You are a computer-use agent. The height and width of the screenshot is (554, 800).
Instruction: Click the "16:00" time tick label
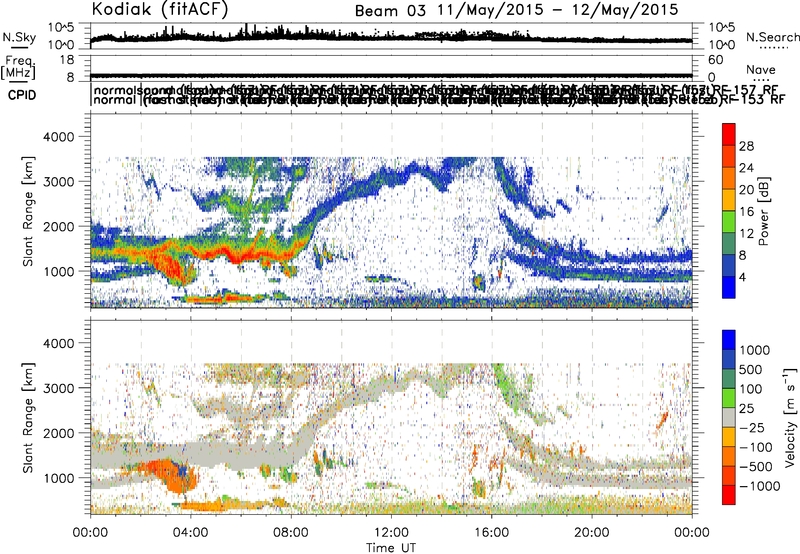pos(491,533)
